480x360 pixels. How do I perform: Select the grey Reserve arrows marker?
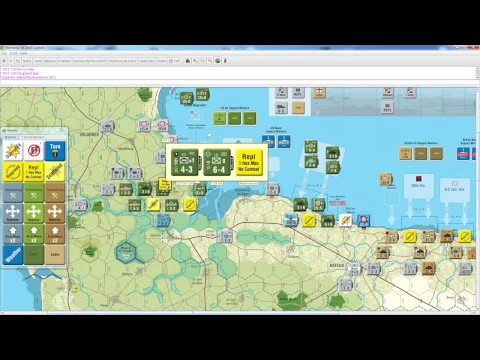(x=13, y=213)
